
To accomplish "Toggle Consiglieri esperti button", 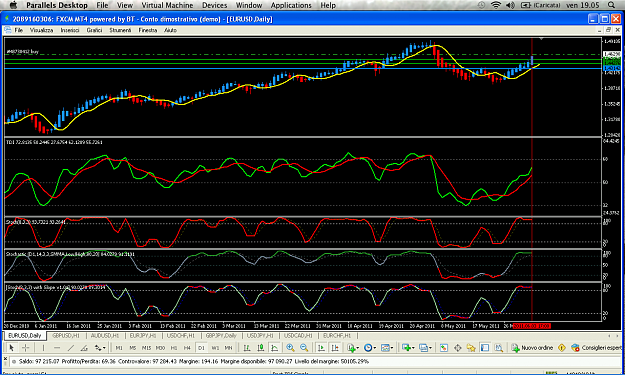I will tap(596, 348).
